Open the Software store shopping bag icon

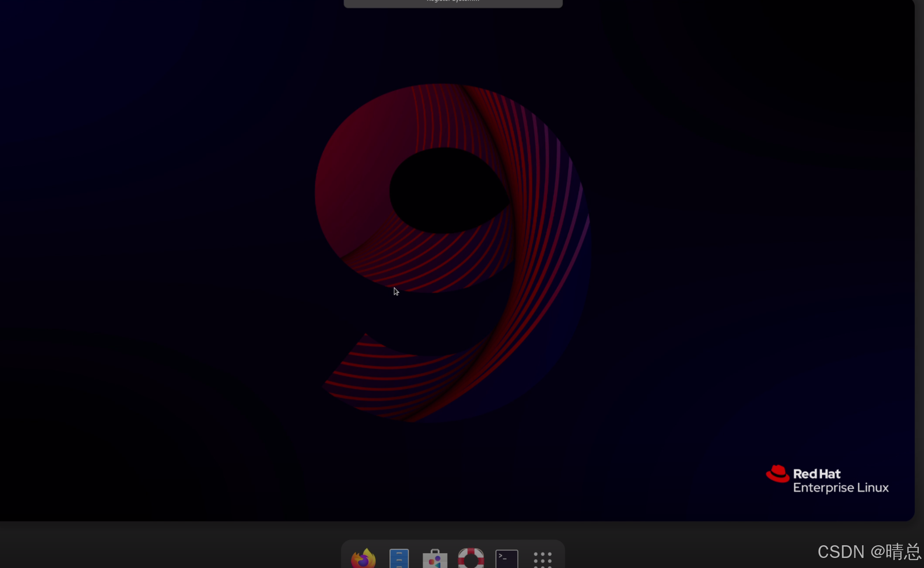click(x=435, y=559)
